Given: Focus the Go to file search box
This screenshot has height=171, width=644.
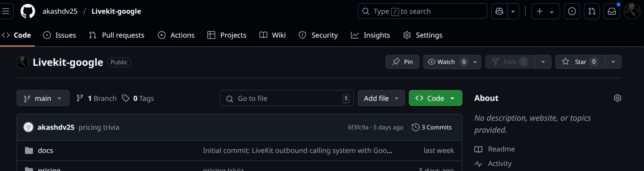Looking at the screenshot, I should (287, 98).
